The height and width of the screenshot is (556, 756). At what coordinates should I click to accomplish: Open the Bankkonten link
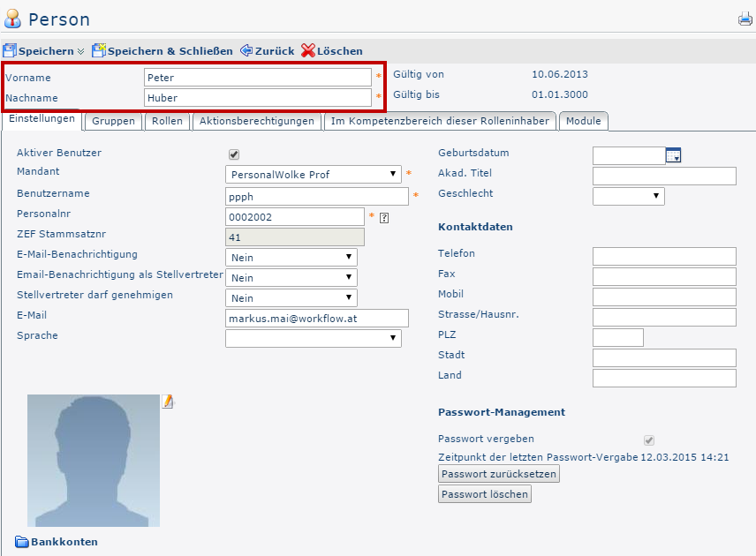64,542
